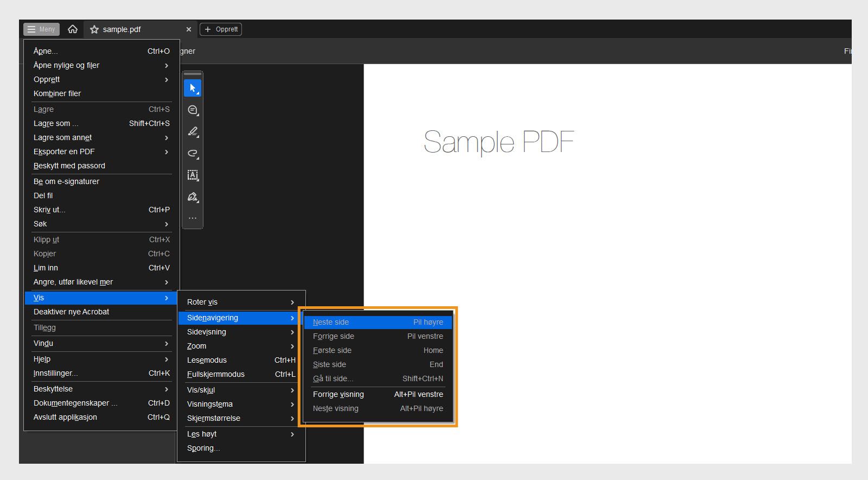Choose the selection arrow tool
Image resolution: width=868 pixels, height=480 pixels.
pyautogui.click(x=193, y=88)
